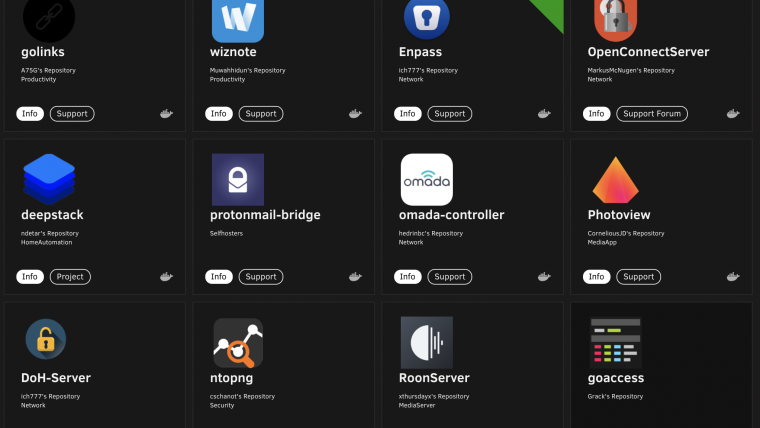Open Support for omada-controller
Image resolution: width=760 pixels, height=428 pixels.
tap(450, 277)
